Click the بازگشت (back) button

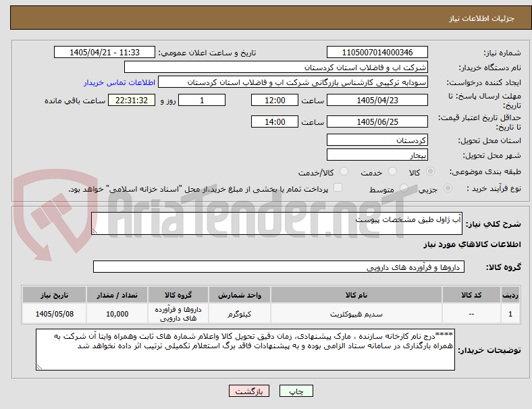[249, 391]
